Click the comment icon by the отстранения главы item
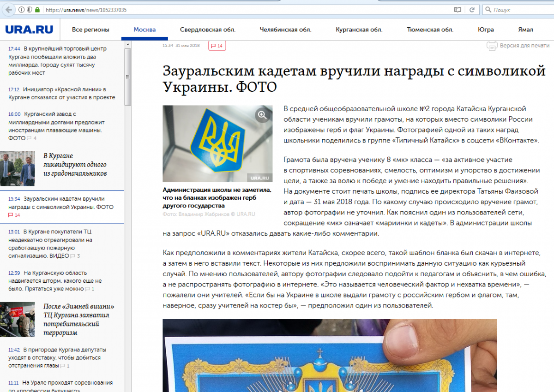The height and width of the screenshot is (392, 554). [62, 366]
